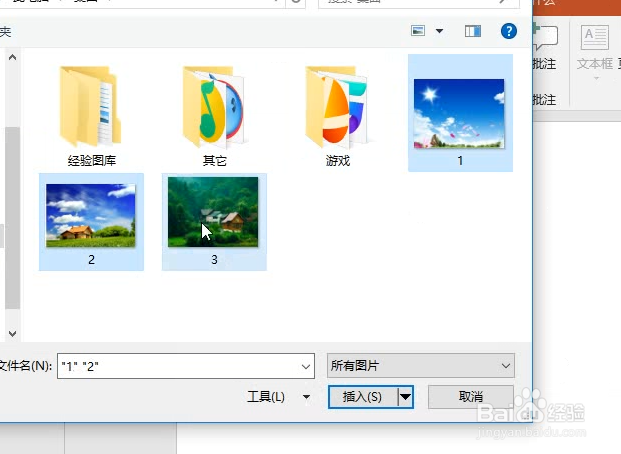Expand the view options dropdown arrow

pos(439,31)
